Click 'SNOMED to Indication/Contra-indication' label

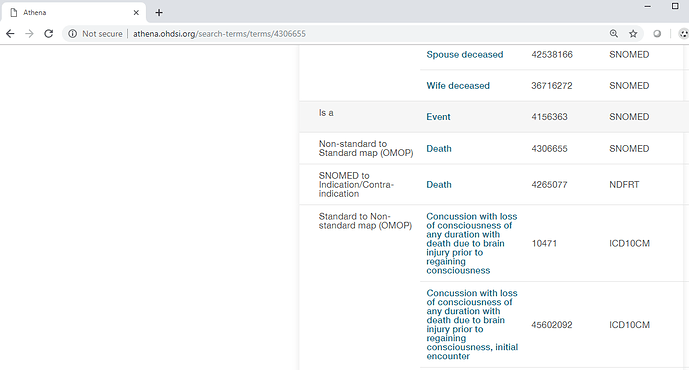(x=356, y=185)
